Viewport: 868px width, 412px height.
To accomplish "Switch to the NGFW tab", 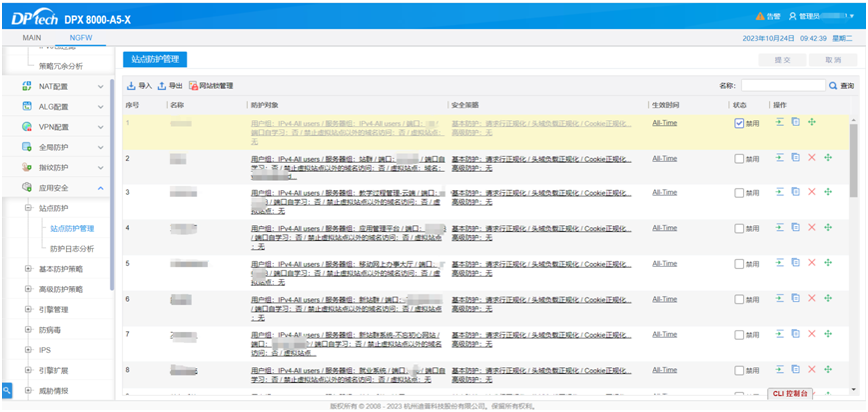I will pos(81,38).
